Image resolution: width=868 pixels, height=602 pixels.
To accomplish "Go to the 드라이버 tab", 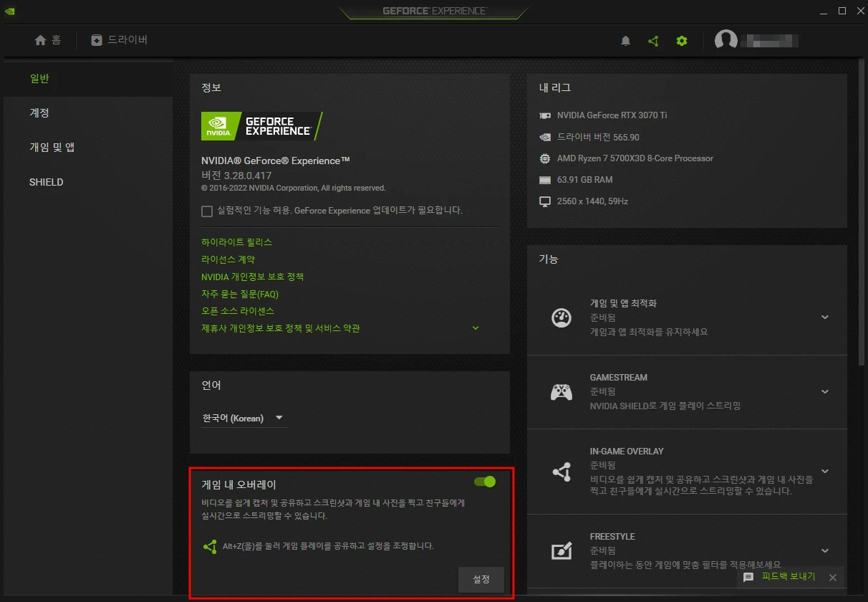I will 119,40.
